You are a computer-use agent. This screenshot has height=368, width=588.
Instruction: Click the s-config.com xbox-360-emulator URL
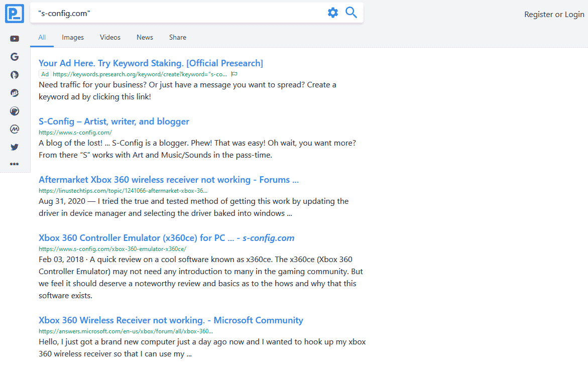112,249
